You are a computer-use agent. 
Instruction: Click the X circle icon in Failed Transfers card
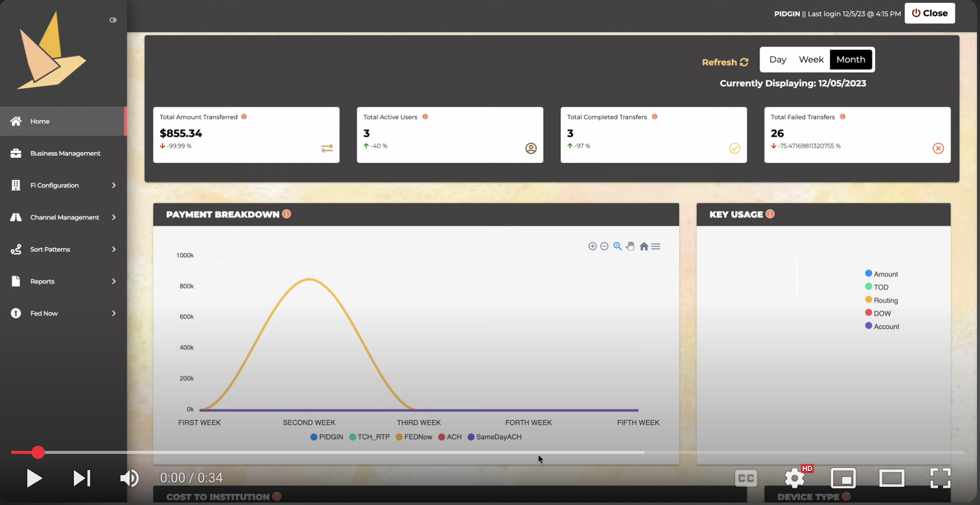click(x=938, y=148)
